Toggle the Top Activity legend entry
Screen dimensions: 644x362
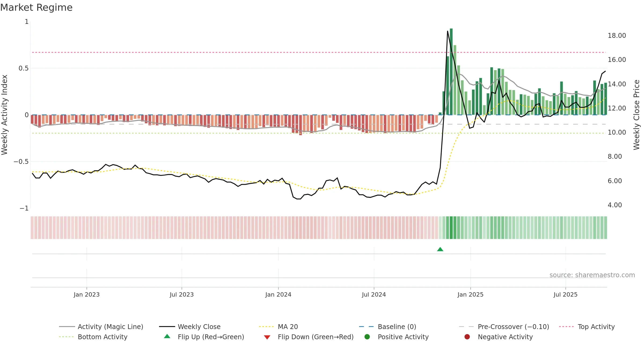[587, 327]
